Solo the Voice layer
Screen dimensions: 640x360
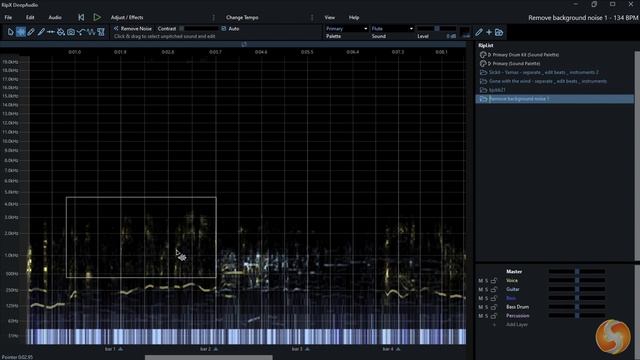[487, 281]
